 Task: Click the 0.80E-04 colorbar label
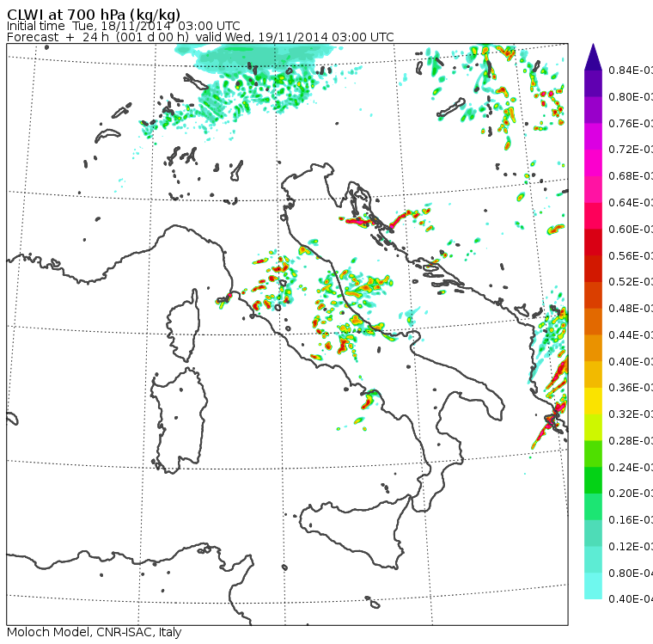point(631,573)
